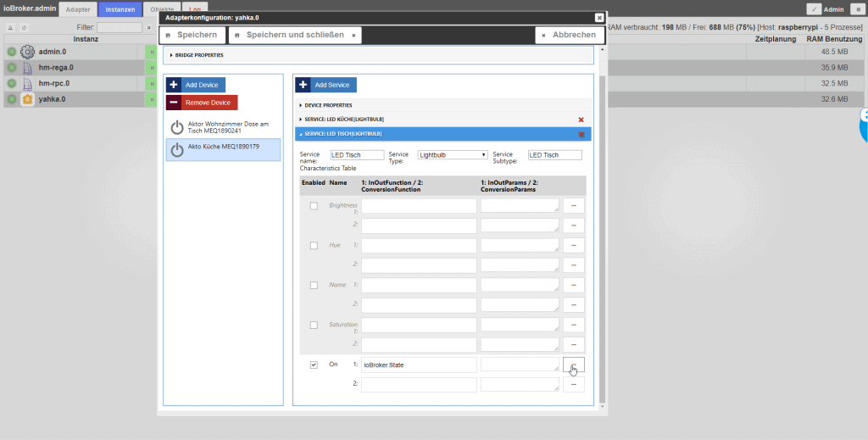Screen dimensions: 868x440
Task: Focus the Service Subtype input field
Action: [554, 155]
